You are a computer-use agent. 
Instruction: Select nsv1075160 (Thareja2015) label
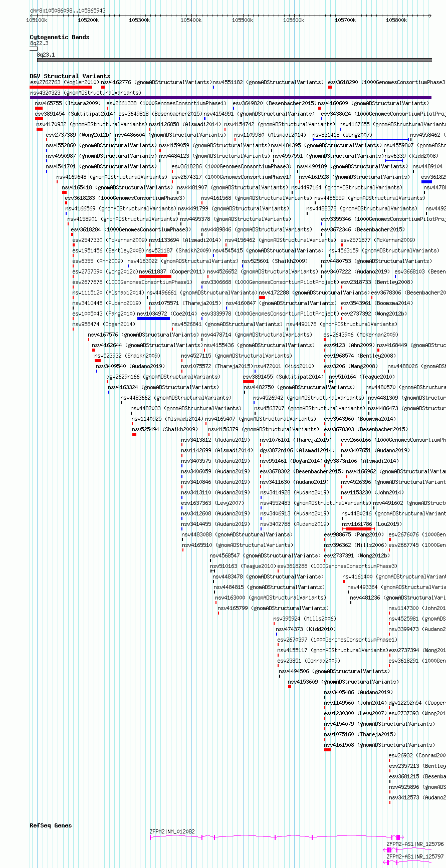(360, 734)
